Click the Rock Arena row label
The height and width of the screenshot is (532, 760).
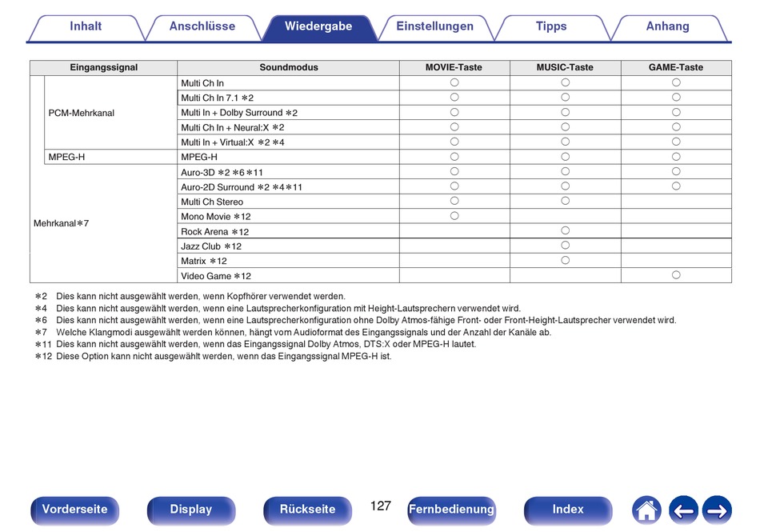click(214, 231)
